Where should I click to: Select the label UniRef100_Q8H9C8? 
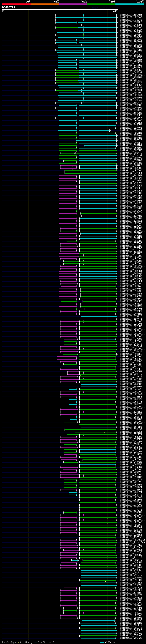[x=131, y=55]
